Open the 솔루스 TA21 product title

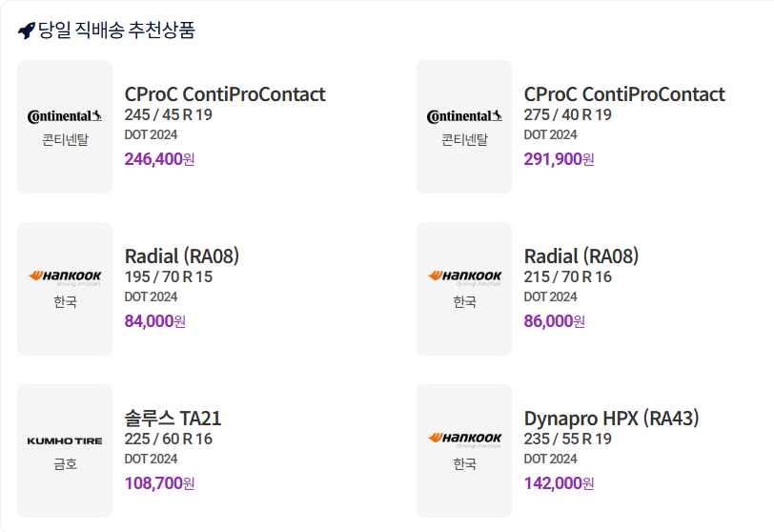point(173,419)
